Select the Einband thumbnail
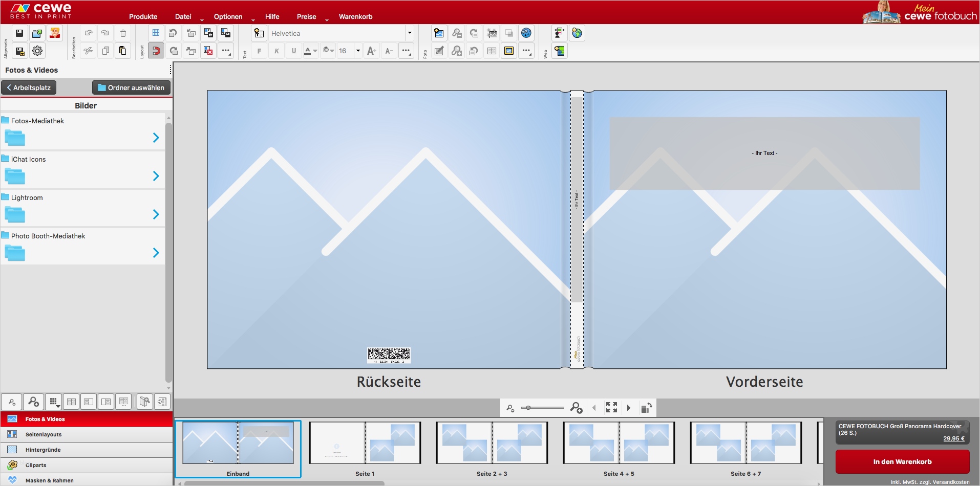980x486 pixels. point(238,449)
